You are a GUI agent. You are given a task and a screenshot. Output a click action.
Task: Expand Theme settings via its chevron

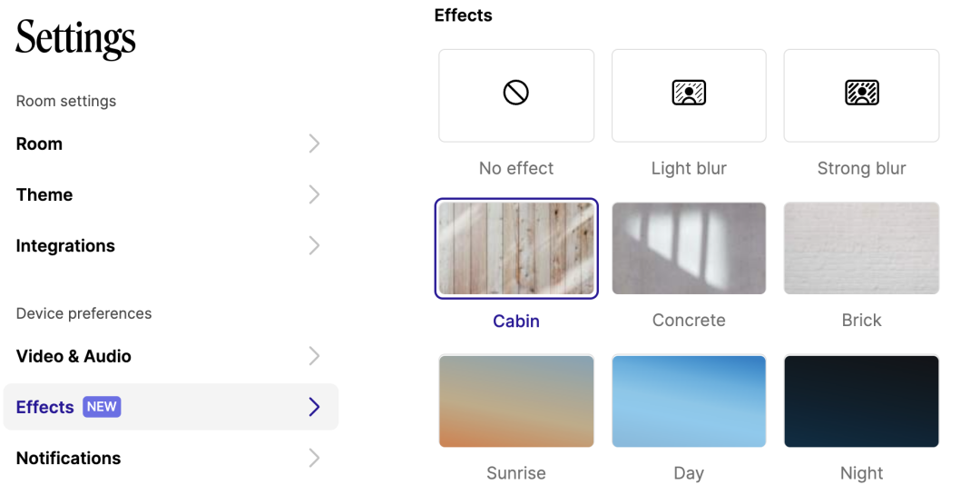(314, 194)
